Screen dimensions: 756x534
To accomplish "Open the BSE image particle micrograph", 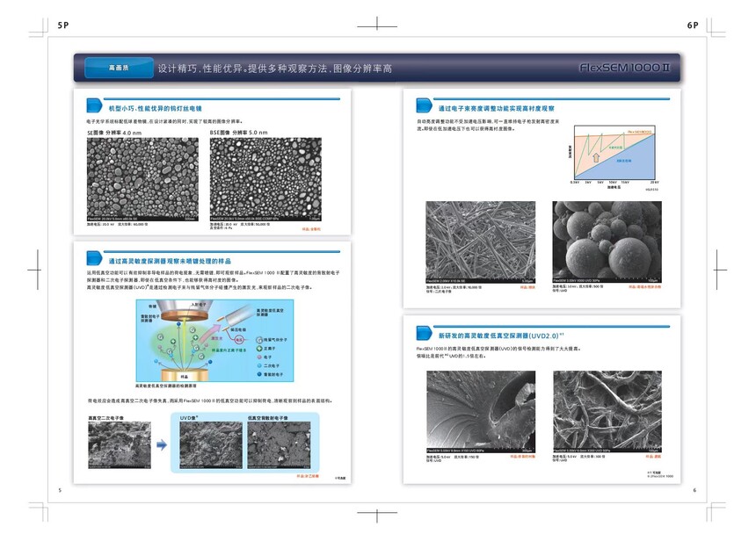I will click(x=265, y=179).
